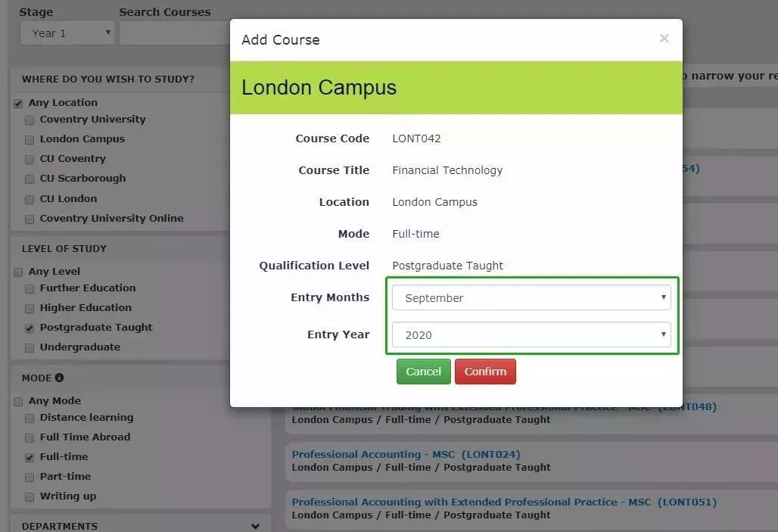Click the Search Courses input field
This screenshot has height=532, width=778.
click(x=175, y=33)
